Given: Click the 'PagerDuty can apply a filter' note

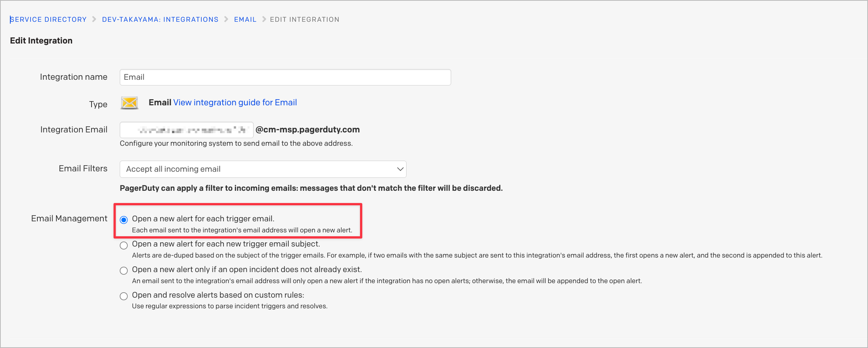Looking at the screenshot, I should tap(311, 188).
